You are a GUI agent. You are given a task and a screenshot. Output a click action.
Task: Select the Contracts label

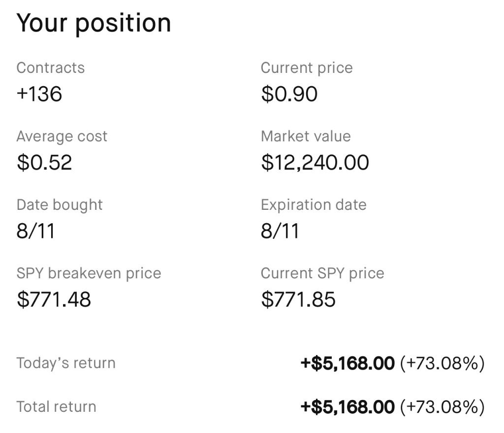(x=51, y=68)
